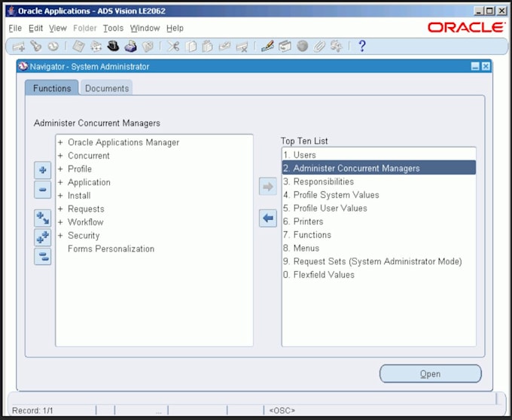Click the Clear Record eraser icon
The height and width of the screenshot is (420, 512).
224,47
